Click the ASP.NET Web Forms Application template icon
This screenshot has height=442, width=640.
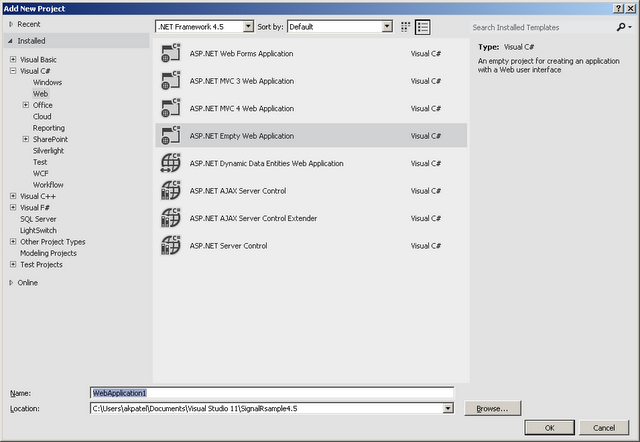tap(171, 53)
